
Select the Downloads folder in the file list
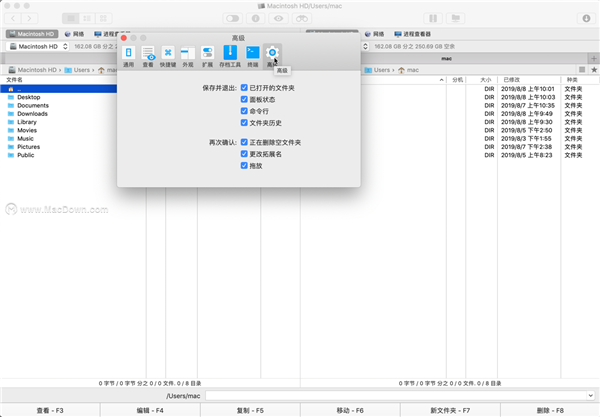(x=32, y=114)
